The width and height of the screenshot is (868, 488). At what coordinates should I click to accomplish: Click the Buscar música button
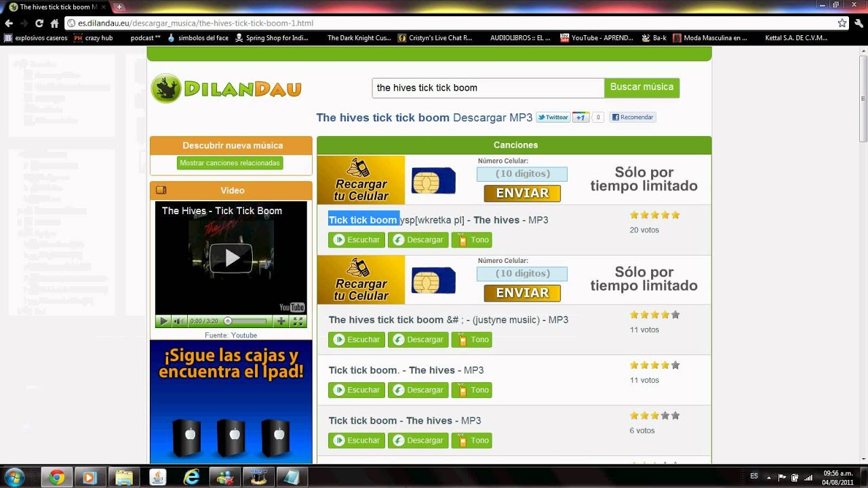[642, 87]
